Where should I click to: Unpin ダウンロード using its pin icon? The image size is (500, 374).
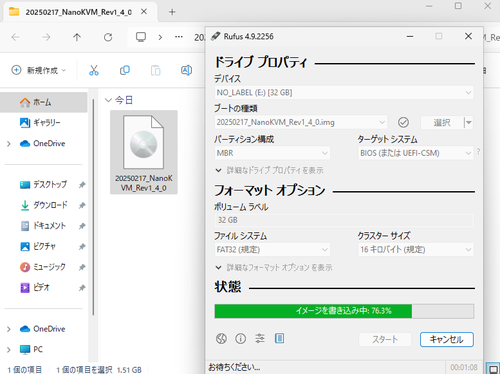82,205
